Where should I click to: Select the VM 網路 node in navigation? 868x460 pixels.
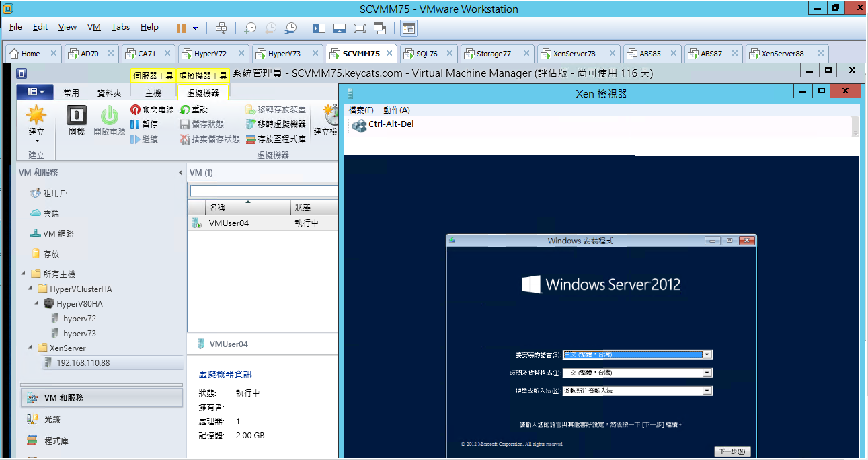point(52,233)
